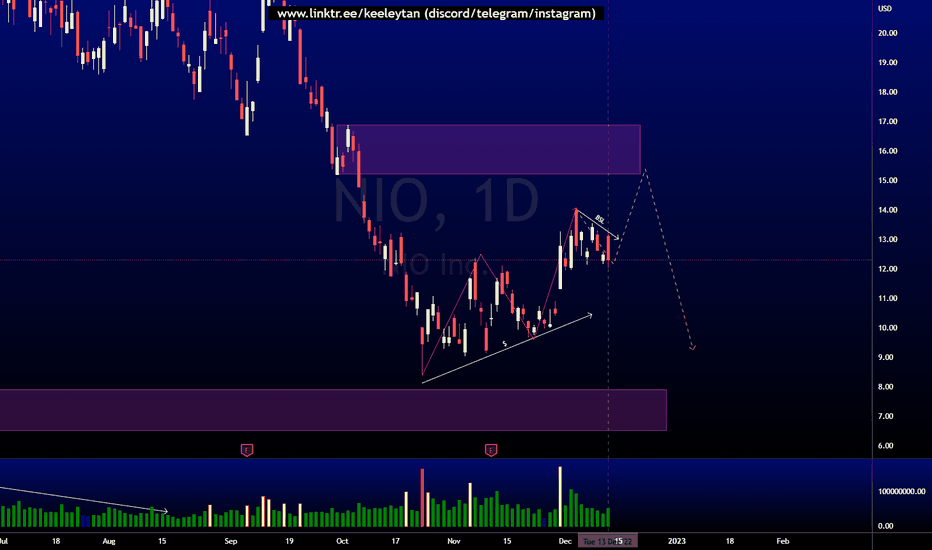Click the 11.00 price axis label
This screenshot has height=550, width=932.
[887, 298]
